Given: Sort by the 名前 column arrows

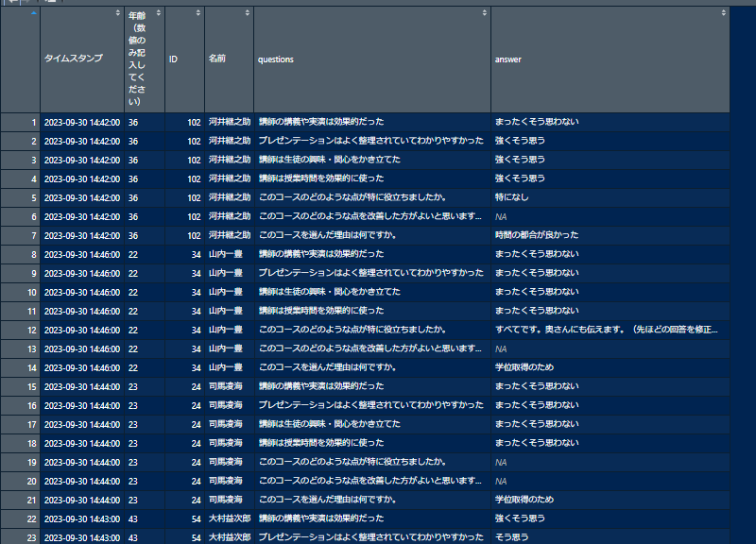Looking at the screenshot, I should (247, 13).
